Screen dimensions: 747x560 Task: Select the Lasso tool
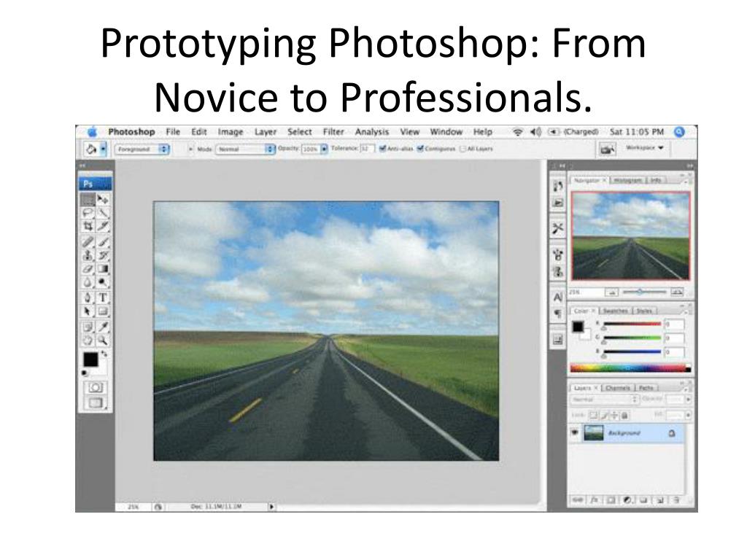(88, 212)
